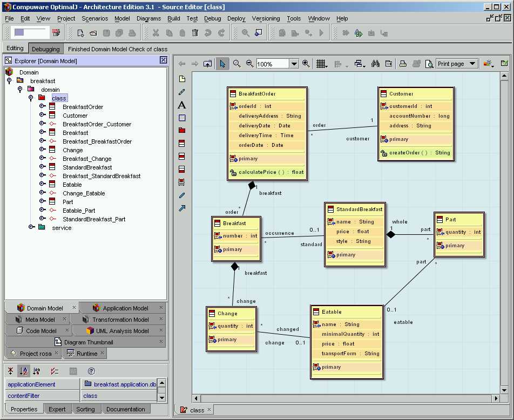The image size is (514, 420).
Task: Click the green-arrow run icon in main toolbar
Action: (x=359, y=33)
